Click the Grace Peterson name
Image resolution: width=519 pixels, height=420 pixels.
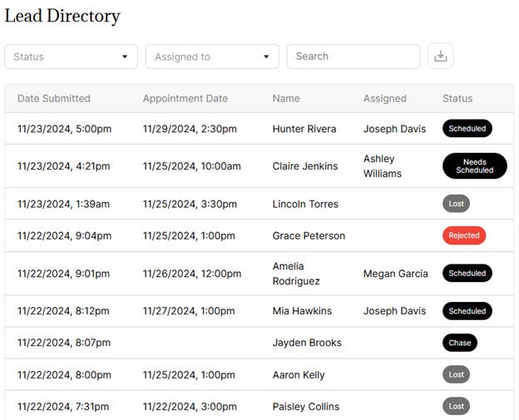click(308, 235)
